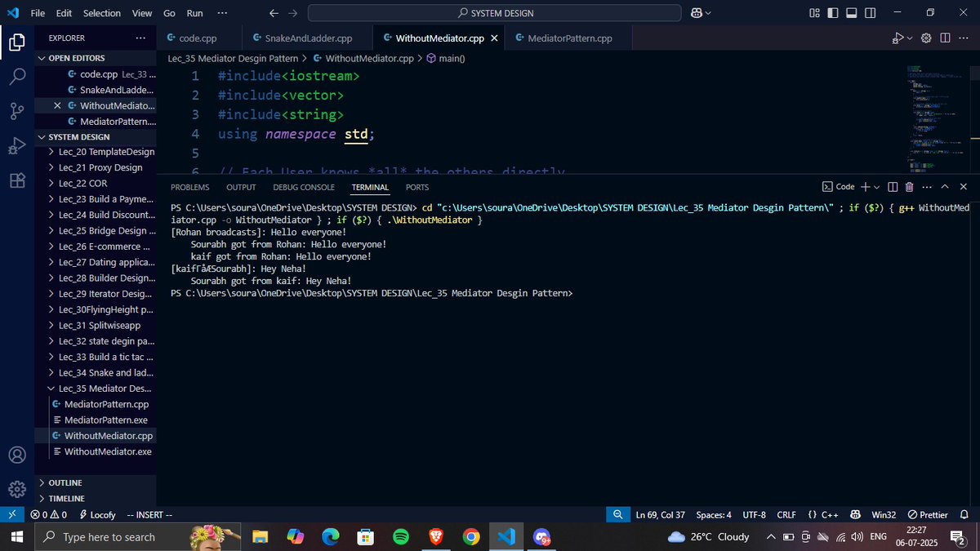Image resolution: width=980 pixels, height=551 pixels.
Task: Open the Explorer view in activity bar
Action: (16, 42)
